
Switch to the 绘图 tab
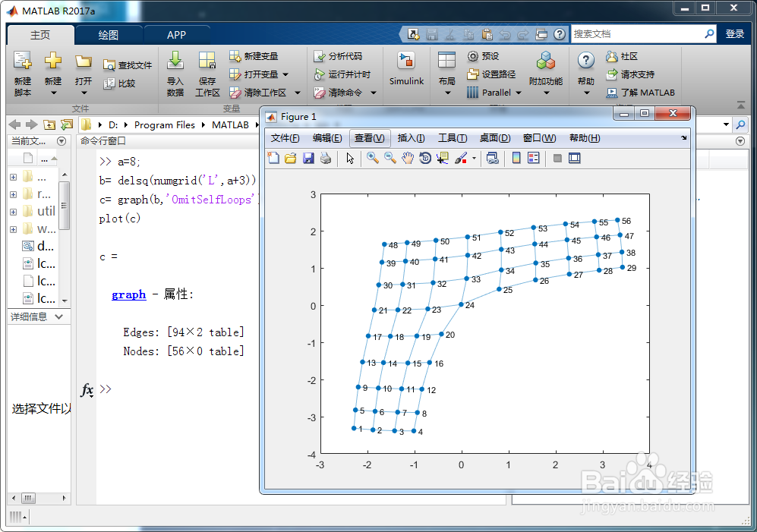[x=108, y=35]
